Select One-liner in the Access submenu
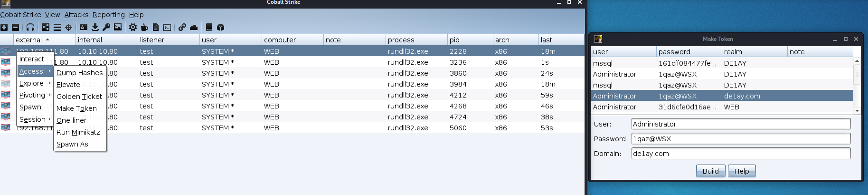868x195 pixels. point(80,120)
